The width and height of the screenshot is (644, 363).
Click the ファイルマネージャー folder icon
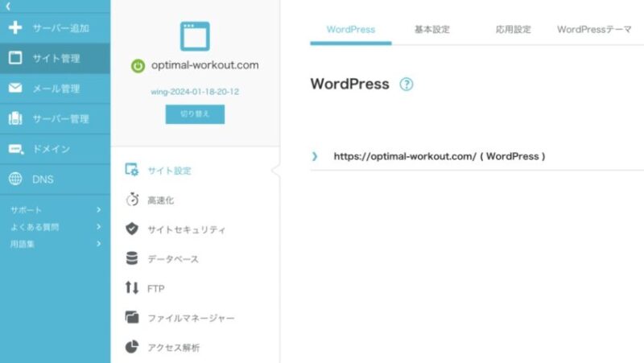[133, 317]
